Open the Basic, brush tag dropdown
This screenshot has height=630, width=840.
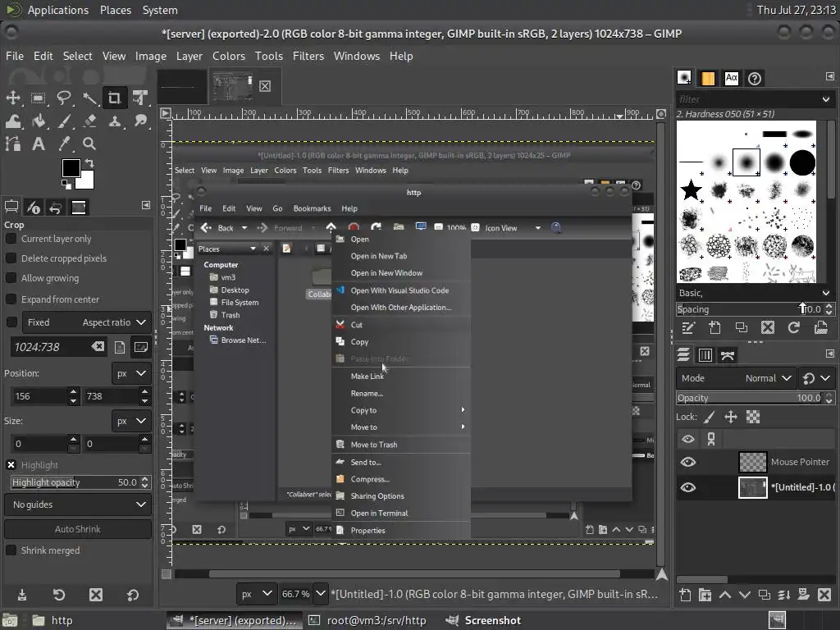(825, 293)
